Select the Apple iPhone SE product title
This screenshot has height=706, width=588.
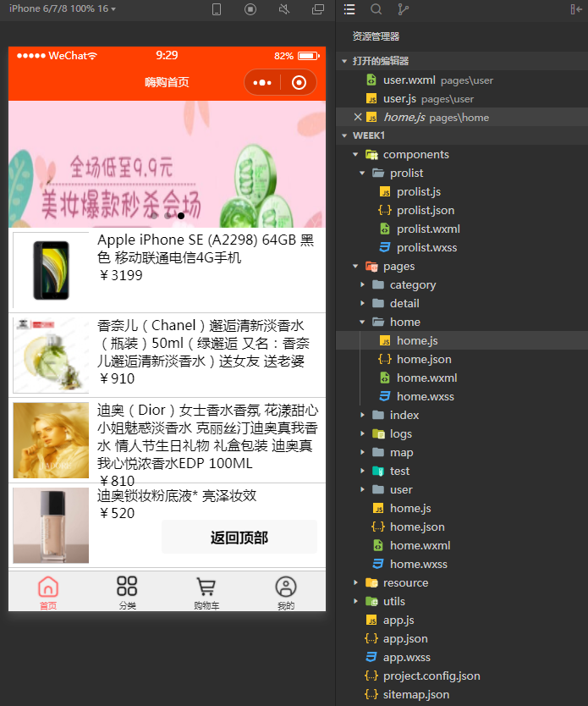[x=206, y=249]
